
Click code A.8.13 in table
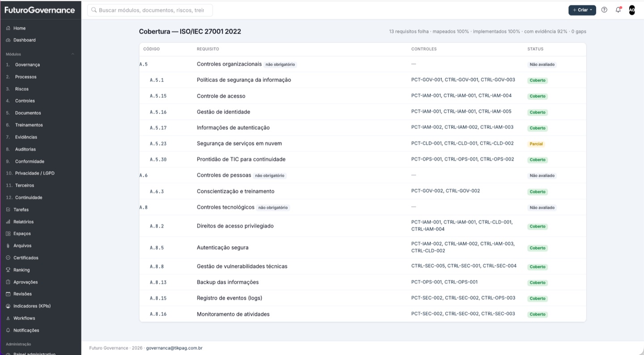tap(158, 282)
